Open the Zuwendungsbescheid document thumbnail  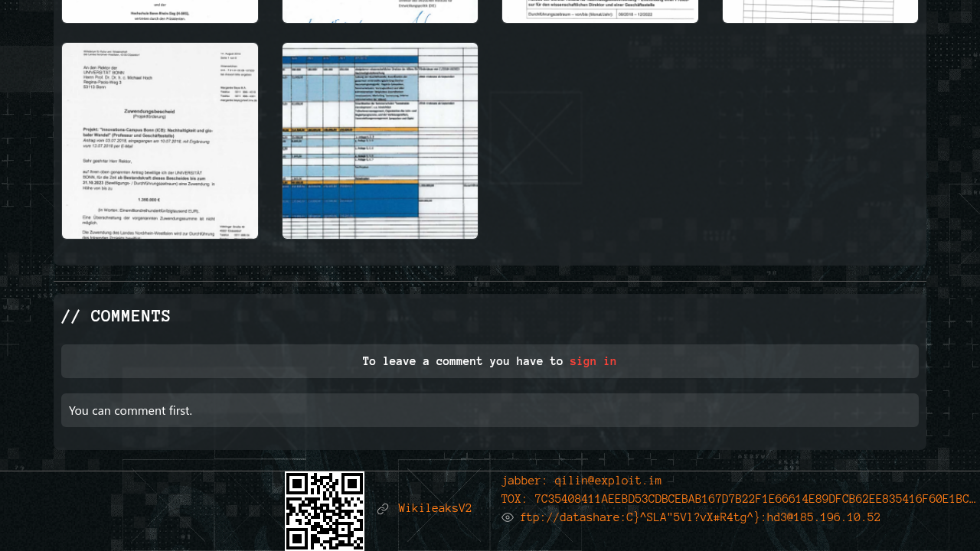[x=160, y=141]
